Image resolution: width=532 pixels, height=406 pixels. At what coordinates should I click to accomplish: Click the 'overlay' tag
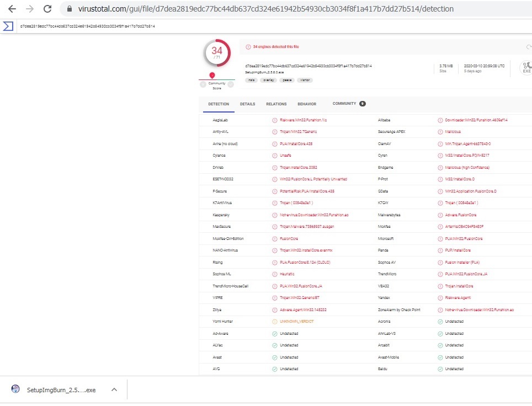click(268, 80)
